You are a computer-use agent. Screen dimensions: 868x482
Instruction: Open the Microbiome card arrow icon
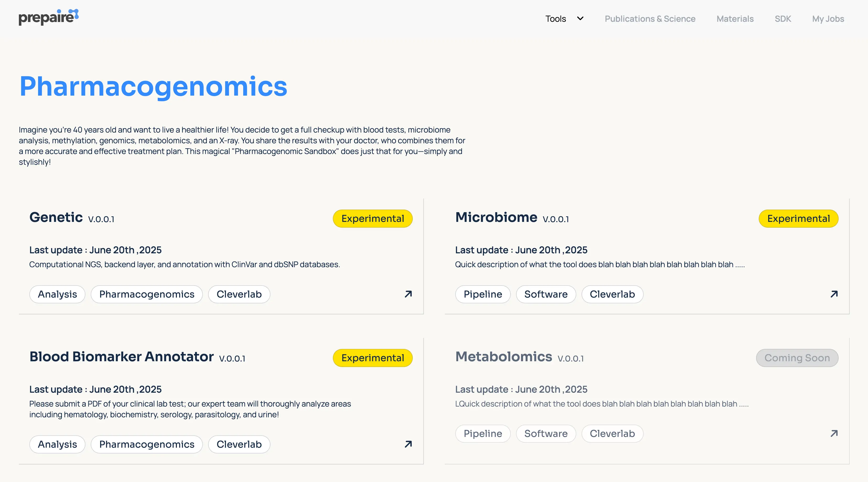(x=834, y=294)
